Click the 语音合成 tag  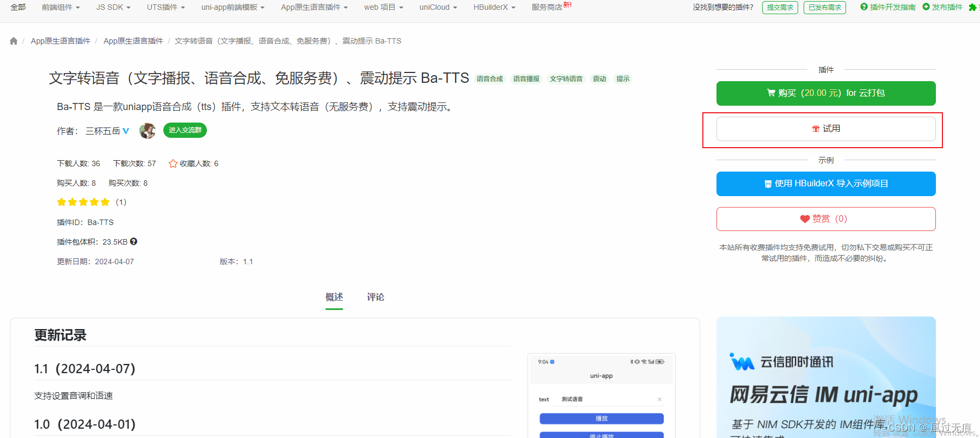tap(489, 79)
